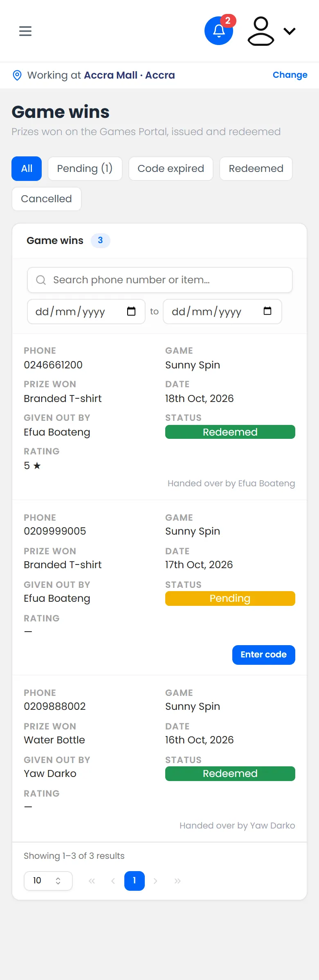This screenshot has height=980, width=319.
Task: Open the hamburger navigation menu
Action: pos(25,31)
